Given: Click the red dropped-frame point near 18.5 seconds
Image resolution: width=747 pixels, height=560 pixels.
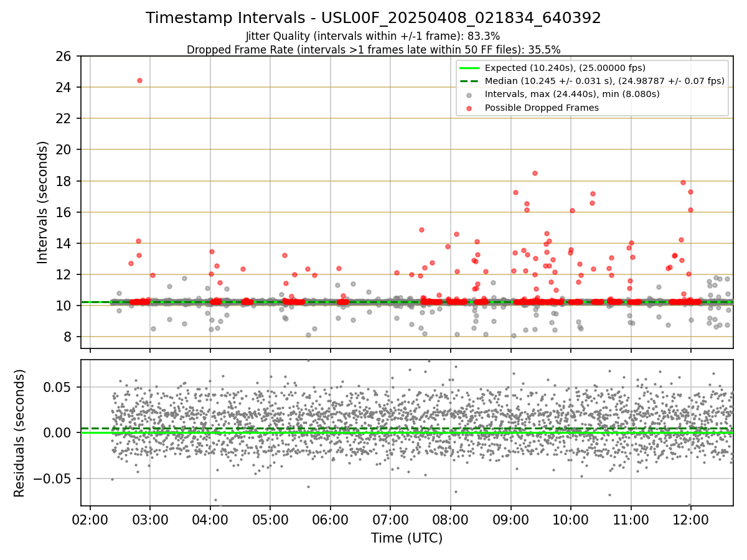Looking at the screenshot, I should tap(535, 173).
